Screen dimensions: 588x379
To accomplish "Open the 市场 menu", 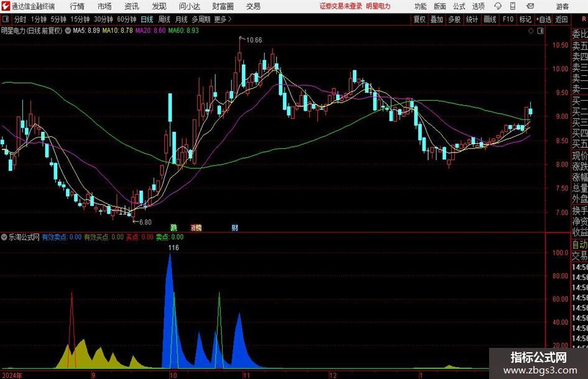I will pos(105,6).
